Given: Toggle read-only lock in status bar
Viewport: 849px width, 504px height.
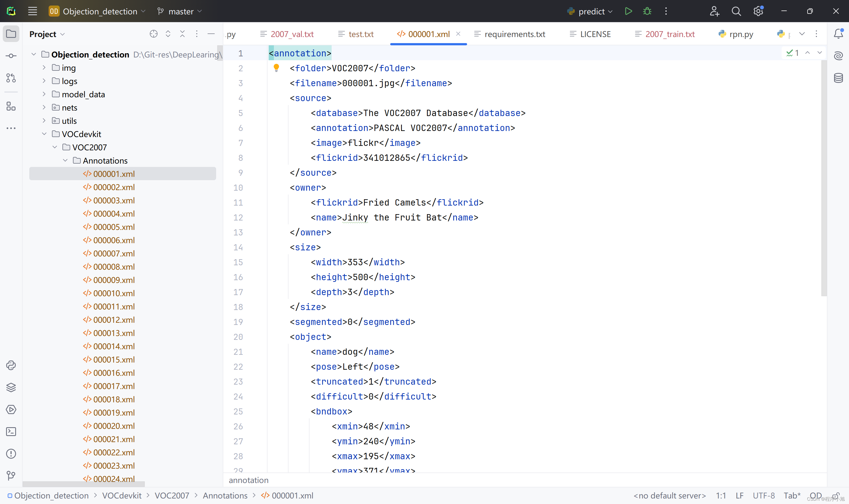Looking at the screenshot, I should (x=836, y=495).
